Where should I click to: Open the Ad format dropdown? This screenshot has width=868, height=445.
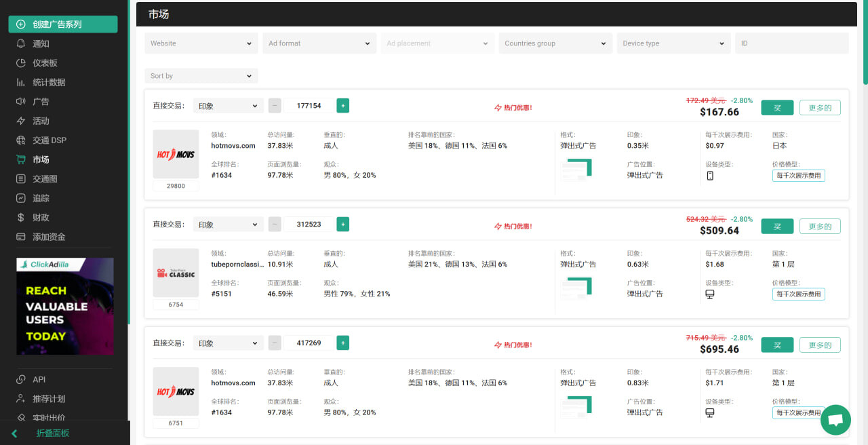coord(319,43)
